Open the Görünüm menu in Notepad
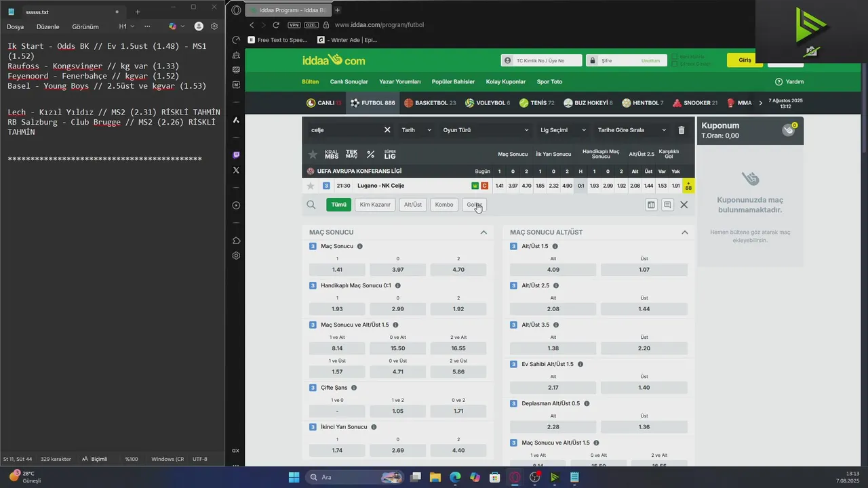This screenshot has height=488, width=868. [x=85, y=27]
